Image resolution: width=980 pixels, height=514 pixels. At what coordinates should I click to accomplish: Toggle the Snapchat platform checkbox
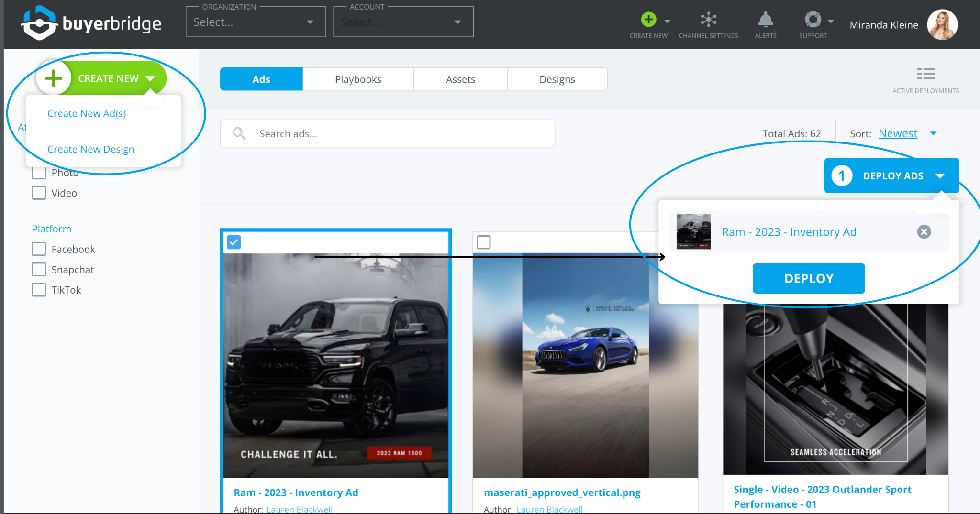(39, 269)
